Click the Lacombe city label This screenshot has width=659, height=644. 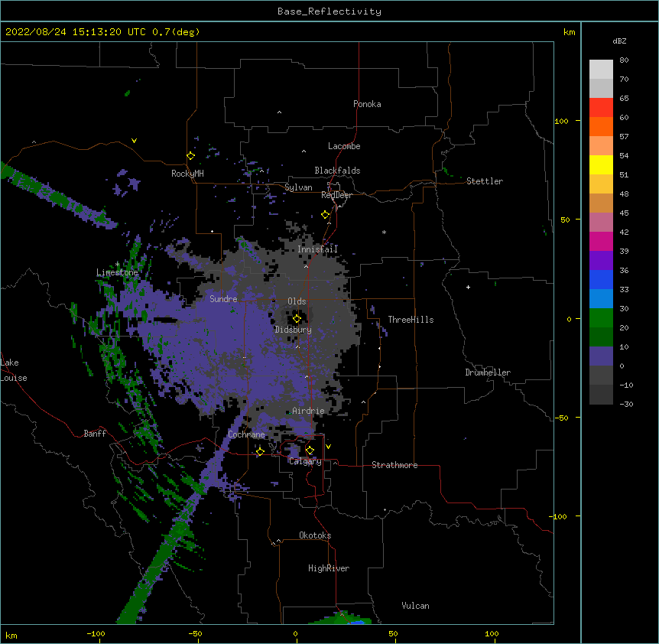point(344,146)
